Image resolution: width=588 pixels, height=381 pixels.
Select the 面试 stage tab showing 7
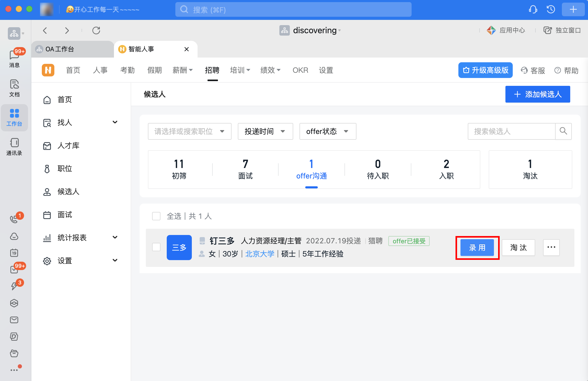(x=245, y=169)
